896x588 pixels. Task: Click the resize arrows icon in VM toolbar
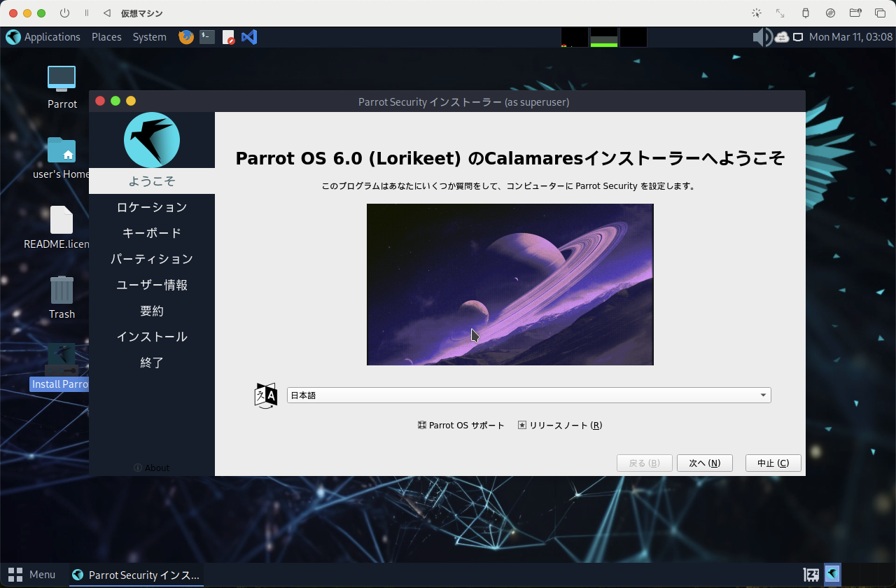[x=780, y=13]
